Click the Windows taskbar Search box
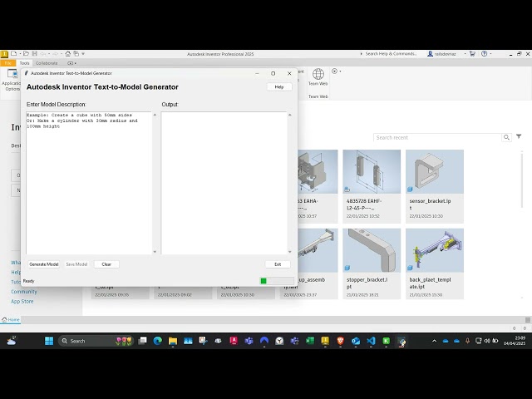This screenshot has width=532, height=399. click(96, 341)
